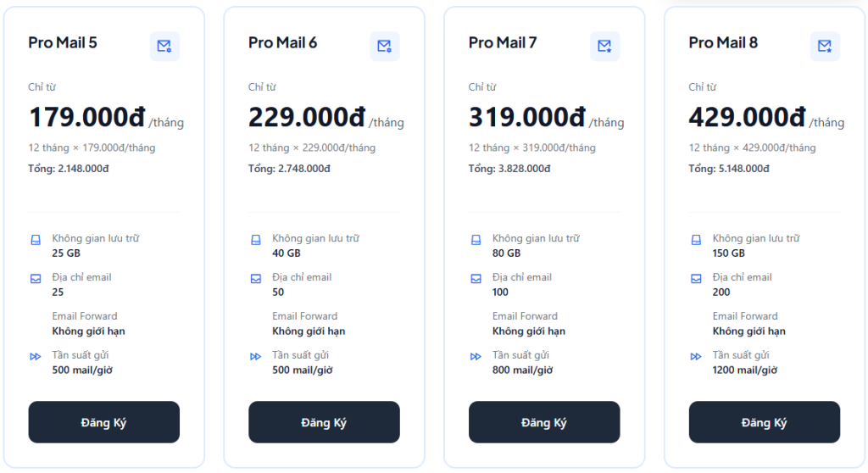Screen dimensions: 868x473
Task: Click the Tổng: 3.828.000đ total text
Action: (509, 169)
